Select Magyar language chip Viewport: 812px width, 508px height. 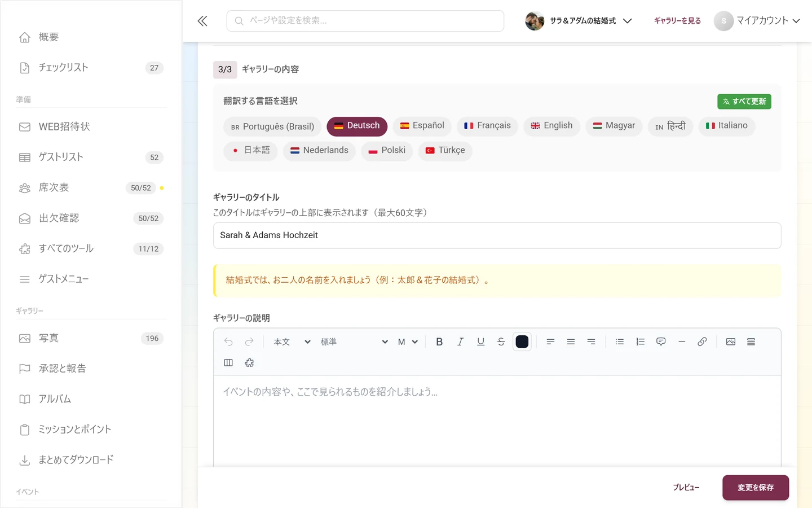click(x=614, y=126)
